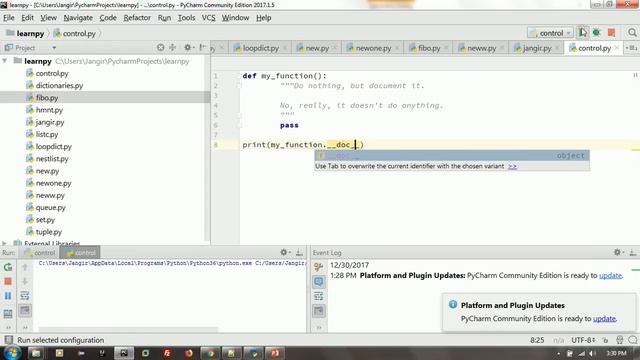Stop the process using main toolbar red square
Screen dimensions: 640x360
(611, 33)
